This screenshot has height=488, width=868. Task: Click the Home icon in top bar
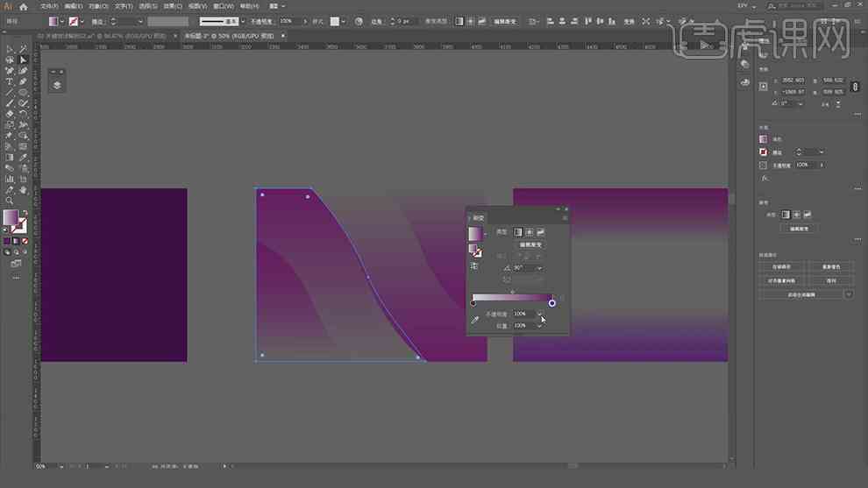[x=24, y=7]
